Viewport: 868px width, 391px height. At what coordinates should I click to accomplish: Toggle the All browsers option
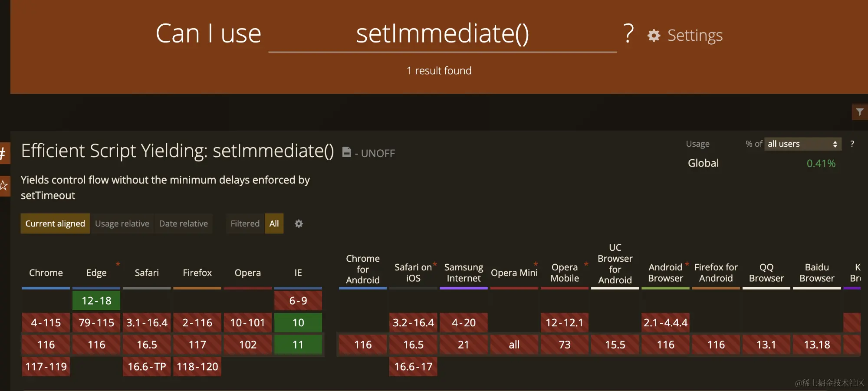[x=274, y=223]
